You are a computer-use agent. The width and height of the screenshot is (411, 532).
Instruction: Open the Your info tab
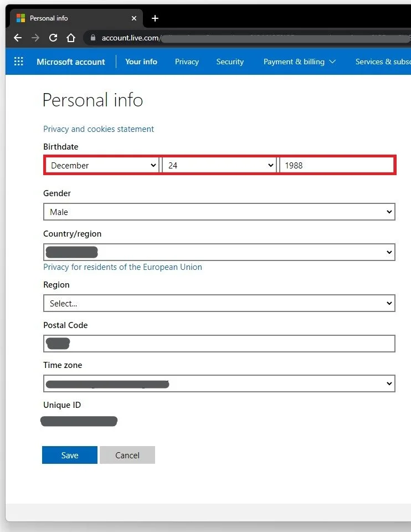pyautogui.click(x=141, y=62)
